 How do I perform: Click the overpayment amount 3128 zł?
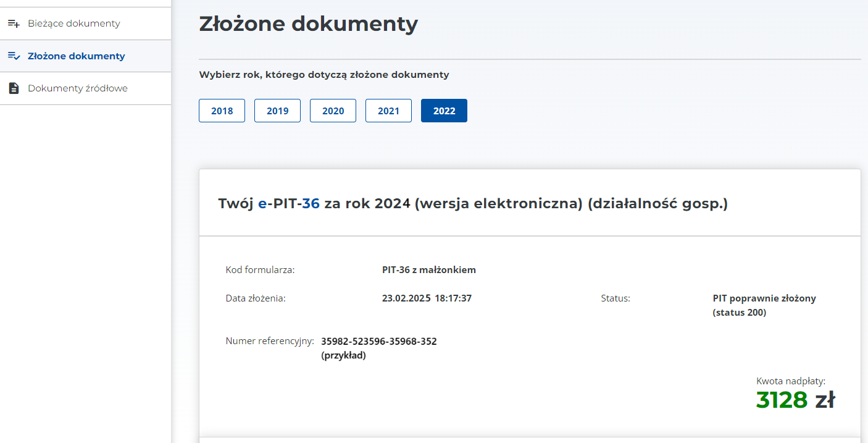pyautogui.click(x=795, y=399)
